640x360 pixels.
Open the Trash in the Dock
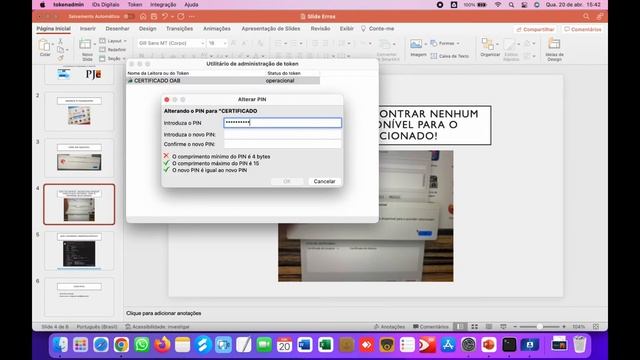580,345
